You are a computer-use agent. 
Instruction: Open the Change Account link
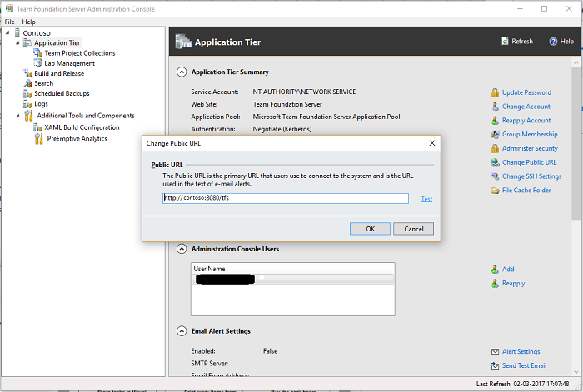pos(526,107)
